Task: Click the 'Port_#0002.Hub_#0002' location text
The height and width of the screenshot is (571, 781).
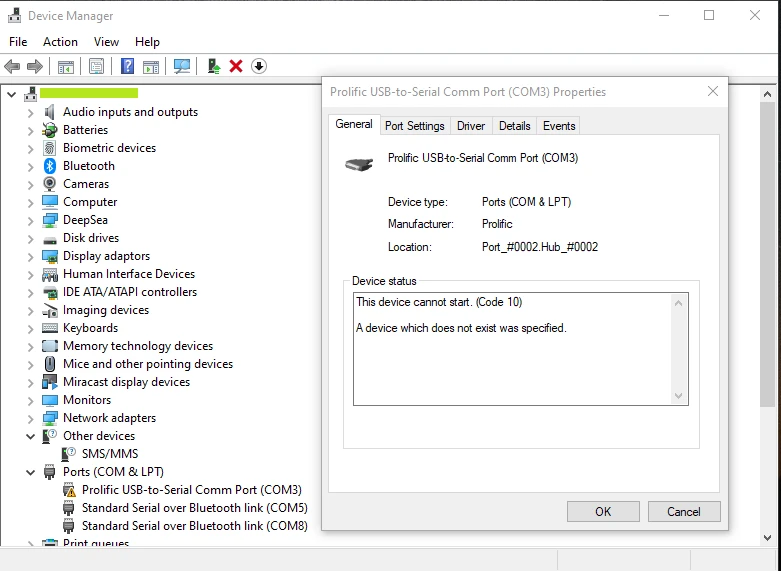Action: coord(540,247)
